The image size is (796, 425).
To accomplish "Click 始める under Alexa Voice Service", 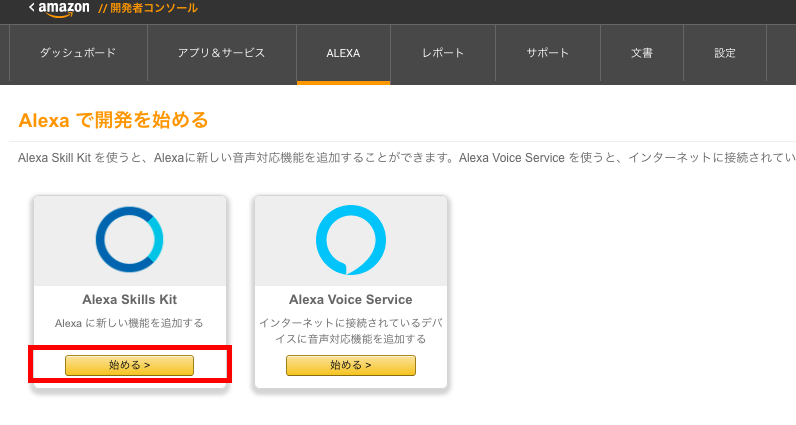I will tap(351, 365).
